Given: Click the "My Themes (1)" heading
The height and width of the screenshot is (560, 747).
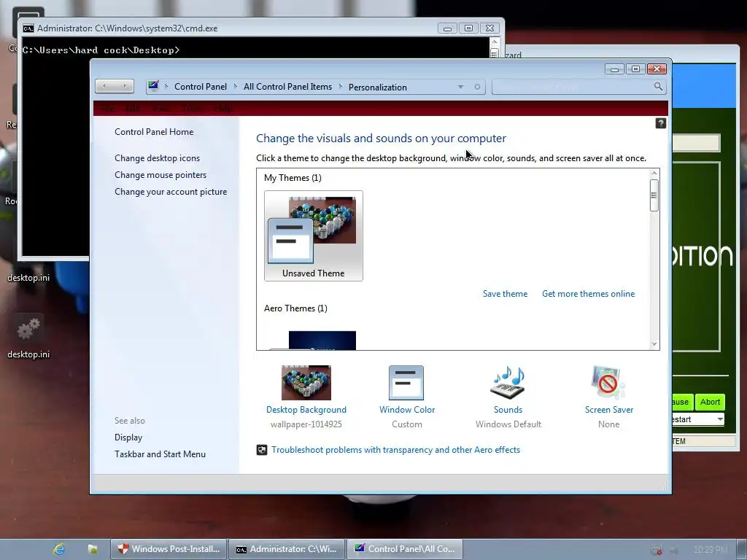Looking at the screenshot, I should 293,178.
